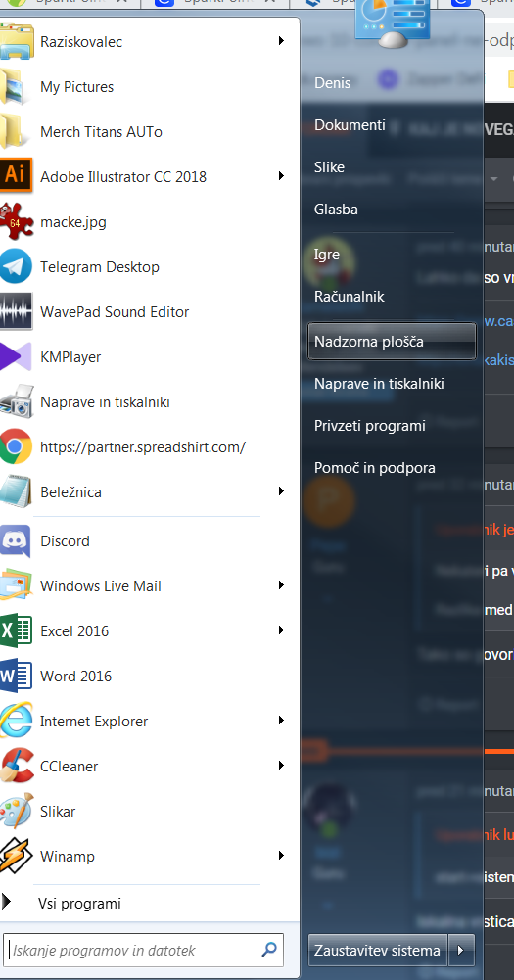Screen dimensions: 514x980
Task: Expand Excel 2016 recent files arrow
Action: coord(281,630)
